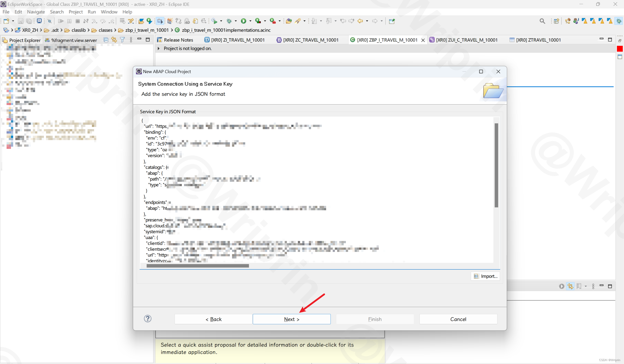Screen dimensions: 624x364
Task: Click the Window menu item
Action: 109,12
